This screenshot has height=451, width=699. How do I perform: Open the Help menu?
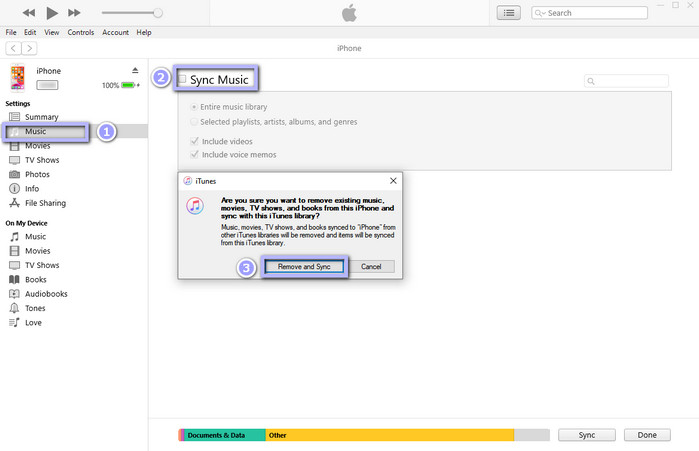144,32
